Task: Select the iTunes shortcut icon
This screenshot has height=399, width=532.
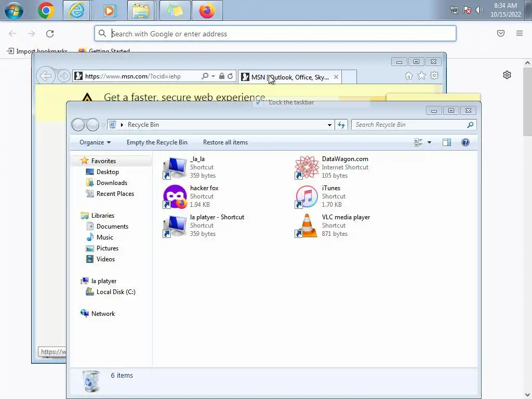Action: click(x=307, y=196)
